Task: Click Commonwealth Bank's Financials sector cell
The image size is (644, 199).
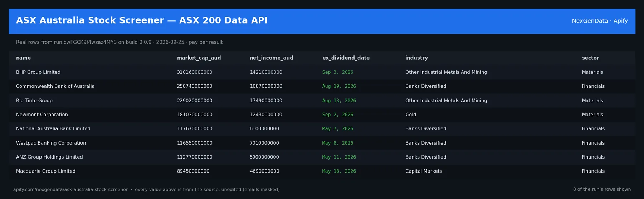Action: [x=593, y=86]
